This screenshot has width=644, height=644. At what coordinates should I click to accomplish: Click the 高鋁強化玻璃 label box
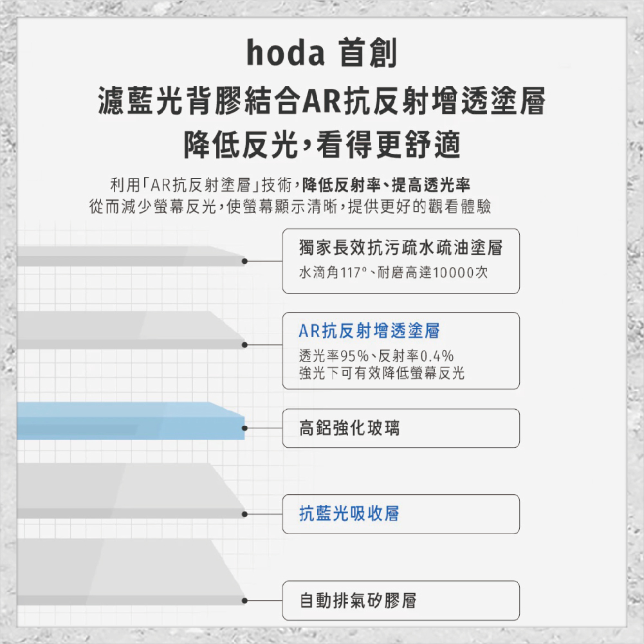401,428
